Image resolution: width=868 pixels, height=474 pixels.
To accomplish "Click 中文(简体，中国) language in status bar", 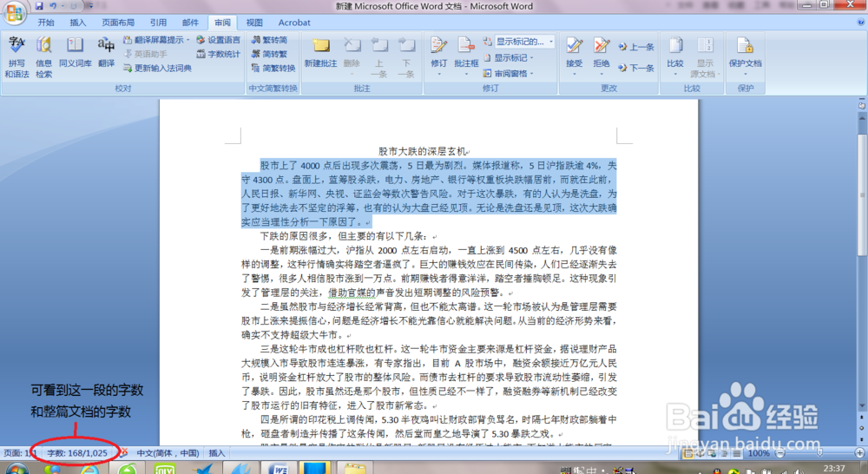I will pos(168,453).
